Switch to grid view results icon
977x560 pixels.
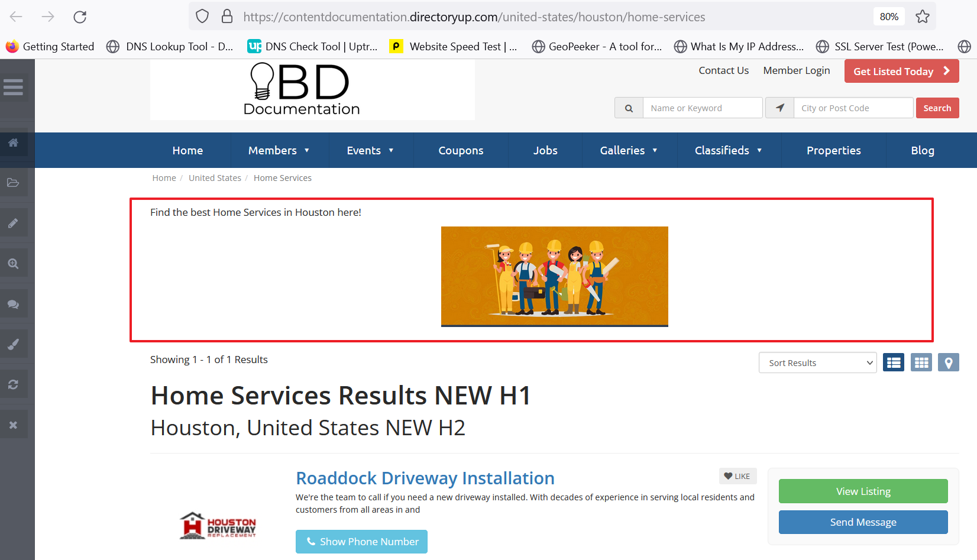921,362
